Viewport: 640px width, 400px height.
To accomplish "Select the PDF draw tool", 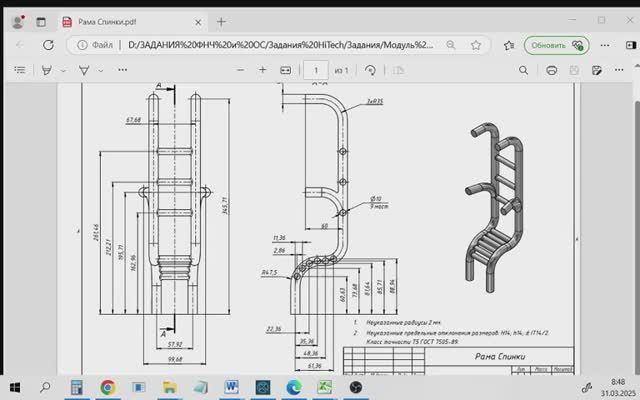I will pos(84,70).
